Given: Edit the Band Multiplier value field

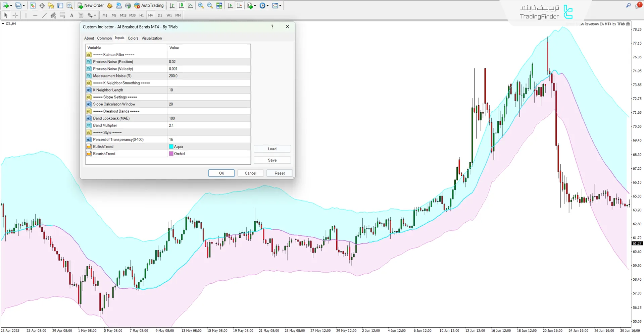Looking at the screenshot, I should (209, 125).
